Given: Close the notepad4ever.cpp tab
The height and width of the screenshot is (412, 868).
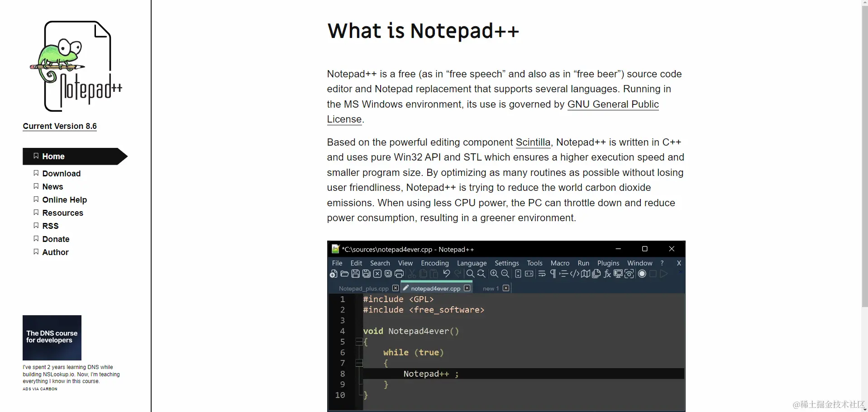Looking at the screenshot, I should coord(467,288).
